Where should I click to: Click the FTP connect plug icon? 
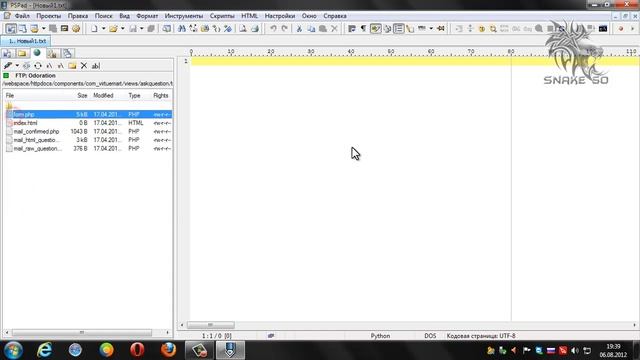pyautogui.click(x=8, y=65)
